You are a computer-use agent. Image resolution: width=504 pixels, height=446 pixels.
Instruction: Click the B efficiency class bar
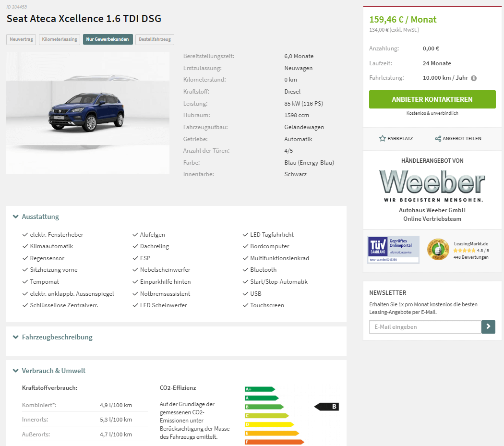click(264, 407)
